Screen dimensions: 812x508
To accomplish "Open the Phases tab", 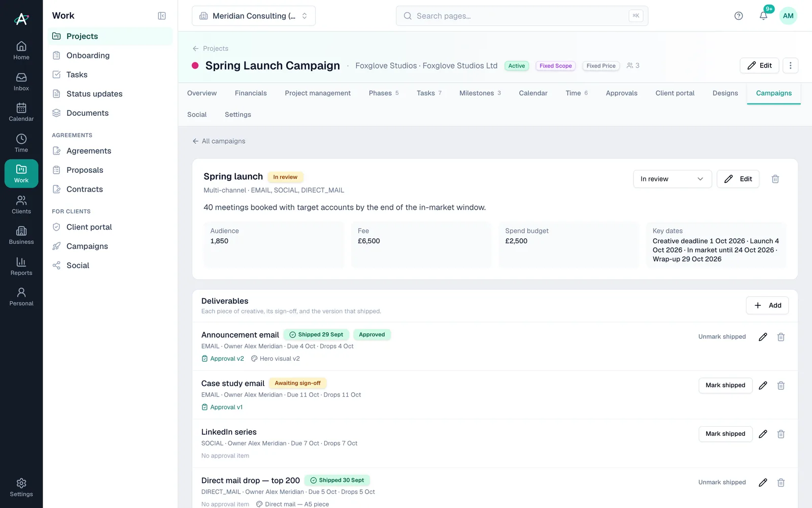I will [x=384, y=93].
